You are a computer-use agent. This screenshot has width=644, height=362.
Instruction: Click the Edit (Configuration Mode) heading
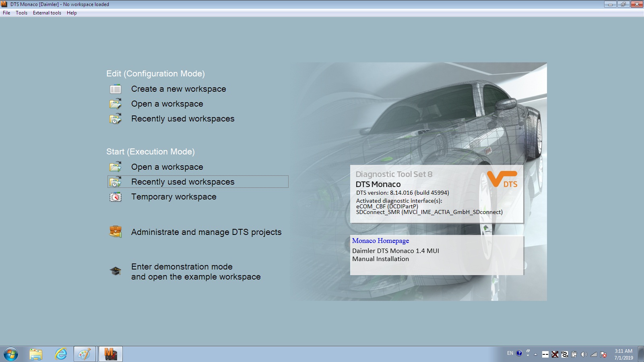tap(155, 74)
